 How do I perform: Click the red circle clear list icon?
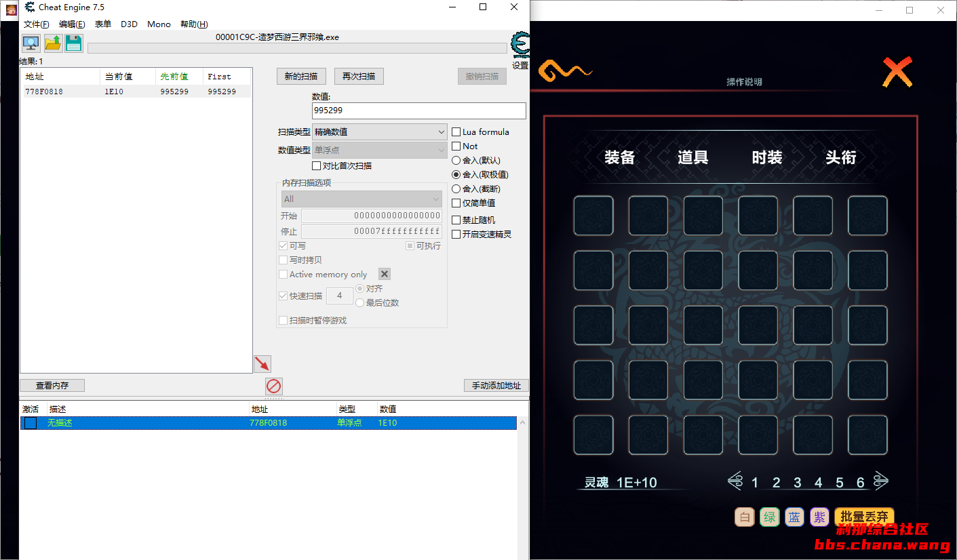(x=273, y=386)
